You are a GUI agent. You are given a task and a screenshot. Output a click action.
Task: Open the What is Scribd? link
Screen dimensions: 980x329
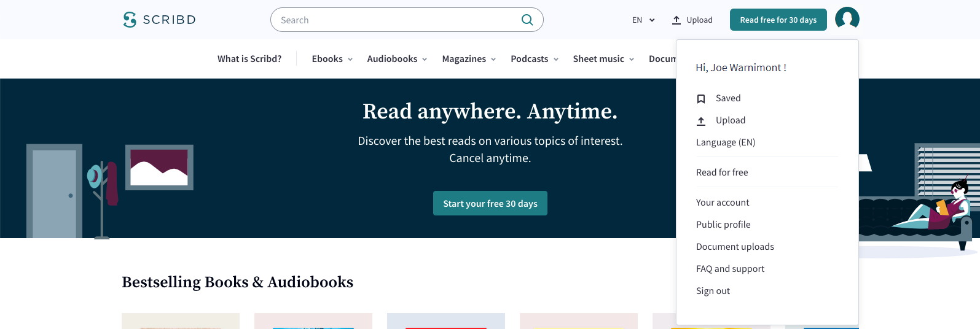[x=249, y=59]
